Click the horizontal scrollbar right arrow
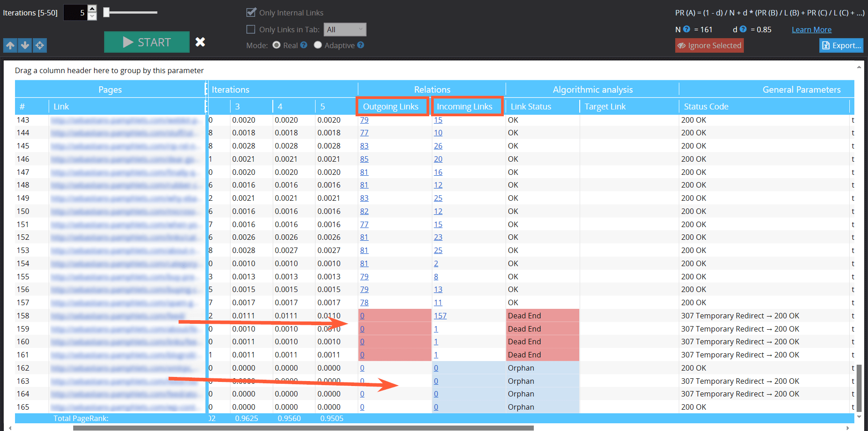This screenshot has height=431, width=868. [x=848, y=428]
